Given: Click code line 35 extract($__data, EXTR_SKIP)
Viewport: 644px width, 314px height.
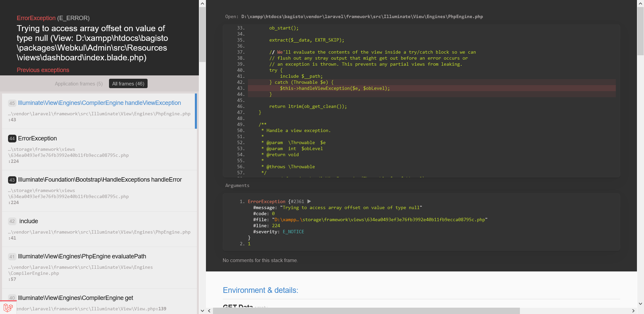Looking at the screenshot, I should pyautogui.click(x=307, y=40).
